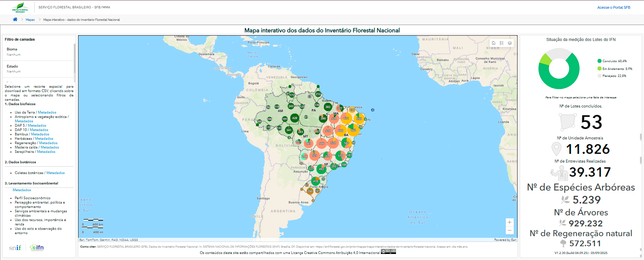Click the home icon in the breadcrumb
Screen dimensions: 644x260
(x=15, y=19)
